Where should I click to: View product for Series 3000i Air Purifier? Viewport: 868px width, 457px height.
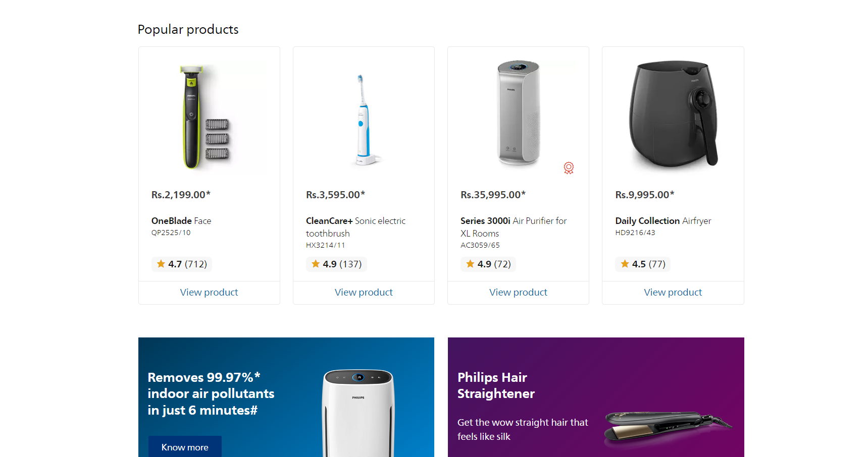coord(518,293)
